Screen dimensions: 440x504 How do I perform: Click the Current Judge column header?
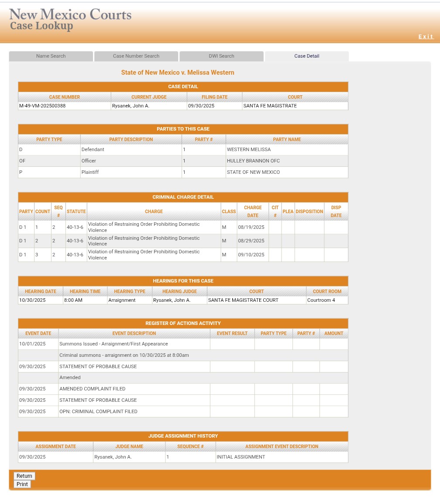[149, 97]
